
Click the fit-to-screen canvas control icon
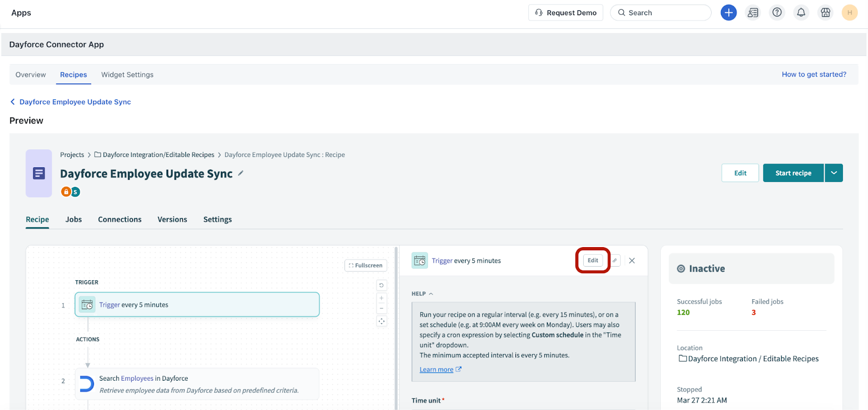click(381, 321)
